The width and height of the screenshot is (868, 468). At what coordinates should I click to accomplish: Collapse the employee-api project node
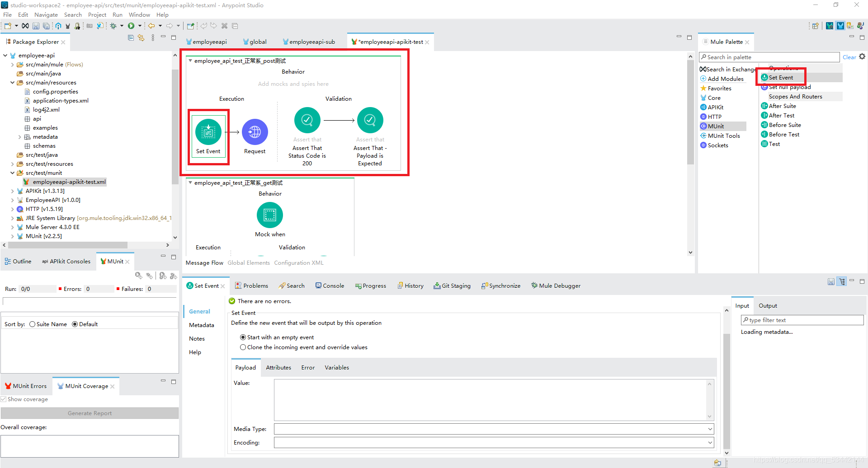coord(5,55)
